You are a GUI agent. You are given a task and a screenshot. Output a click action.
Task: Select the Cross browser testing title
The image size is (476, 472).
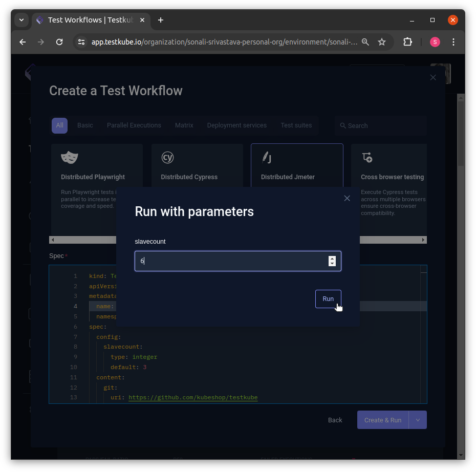click(x=392, y=177)
